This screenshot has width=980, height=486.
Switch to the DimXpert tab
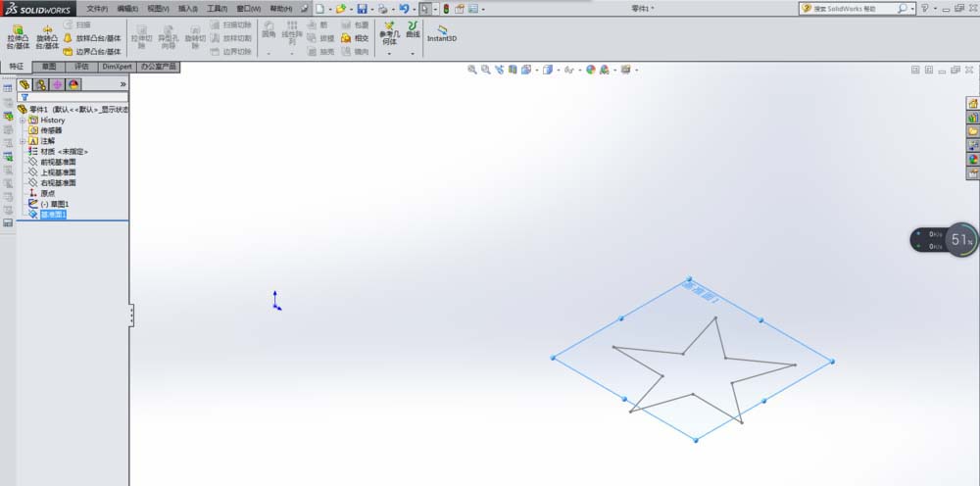pos(118,67)
